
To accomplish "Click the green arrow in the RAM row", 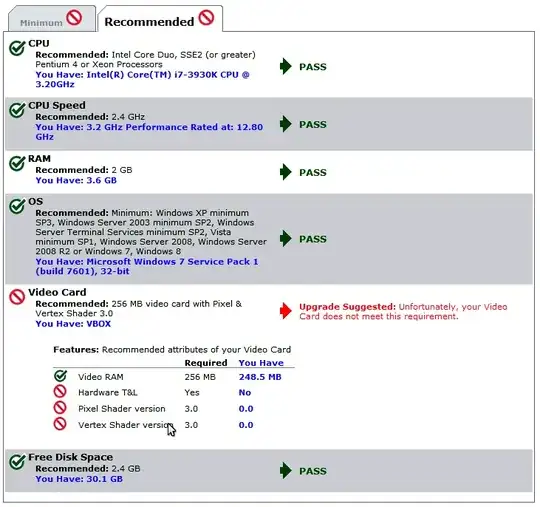I will tap(285, 172).
